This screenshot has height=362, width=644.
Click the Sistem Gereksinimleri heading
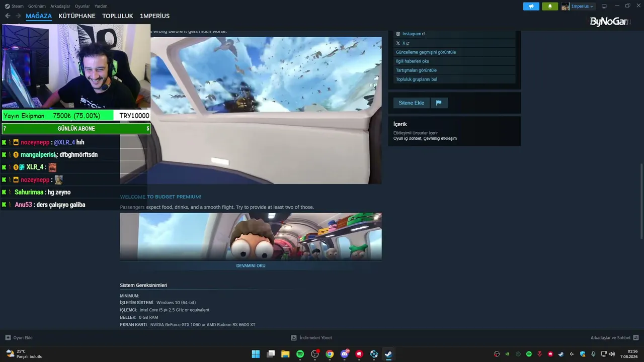[x=143, y=285]
